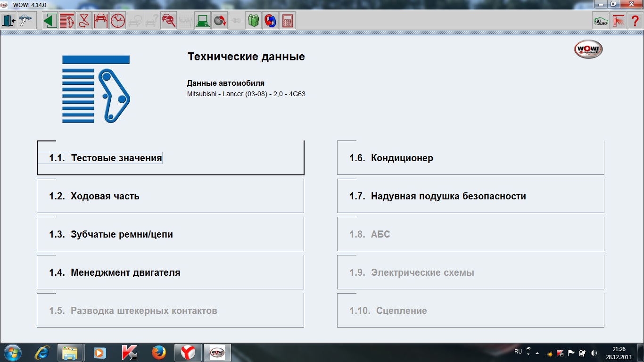Open the green Euro 5 car icon
Image resolution: width=644 pixels, height=362 pixels.
coord(601,21)
